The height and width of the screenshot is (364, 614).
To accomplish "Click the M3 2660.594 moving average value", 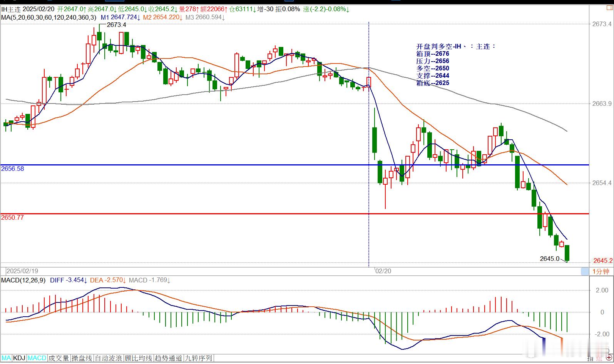I will tap(205, 17).
